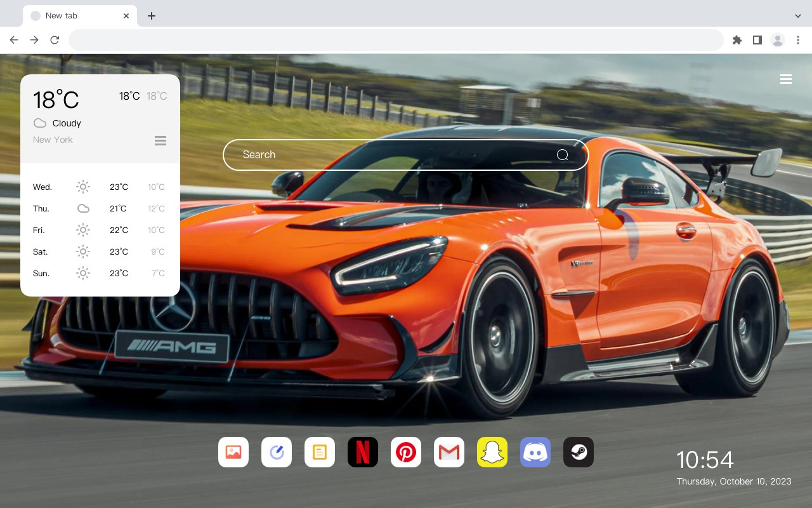This screenshot has height=508, width=812.
Task: Launch the Snapchat shortcut
Action: [x=492, y=452]
